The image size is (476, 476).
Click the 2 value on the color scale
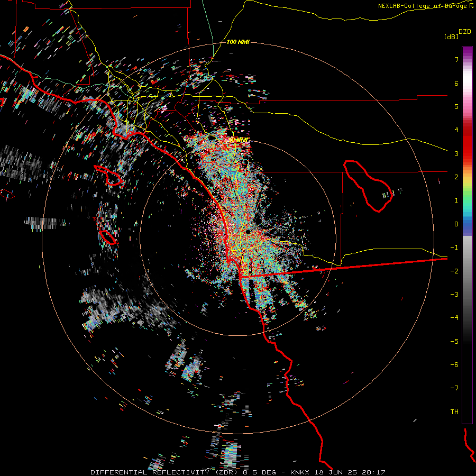click(456, 177)
